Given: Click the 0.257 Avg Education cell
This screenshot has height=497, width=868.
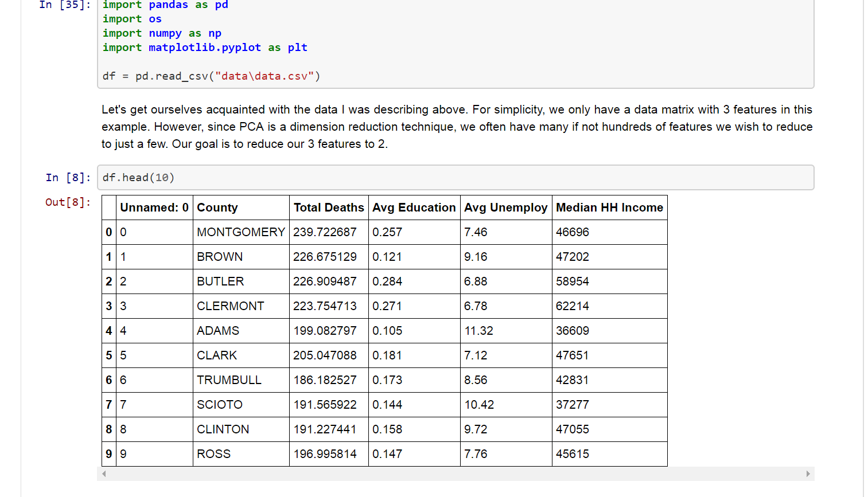Looking at the screenshot, I should coord(414,232).
